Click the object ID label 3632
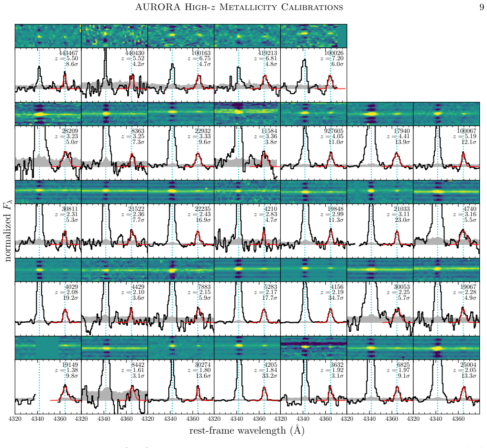This screenshot has width=487, height=448. (x=337, y=365)
